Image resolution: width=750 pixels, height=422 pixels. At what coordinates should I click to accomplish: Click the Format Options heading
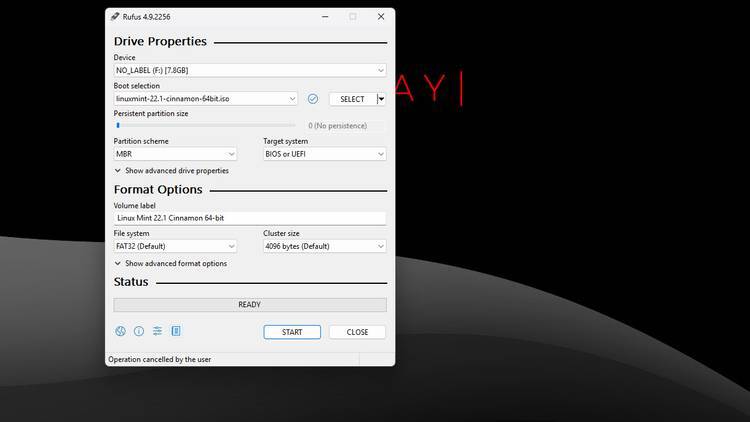(158, 190)
